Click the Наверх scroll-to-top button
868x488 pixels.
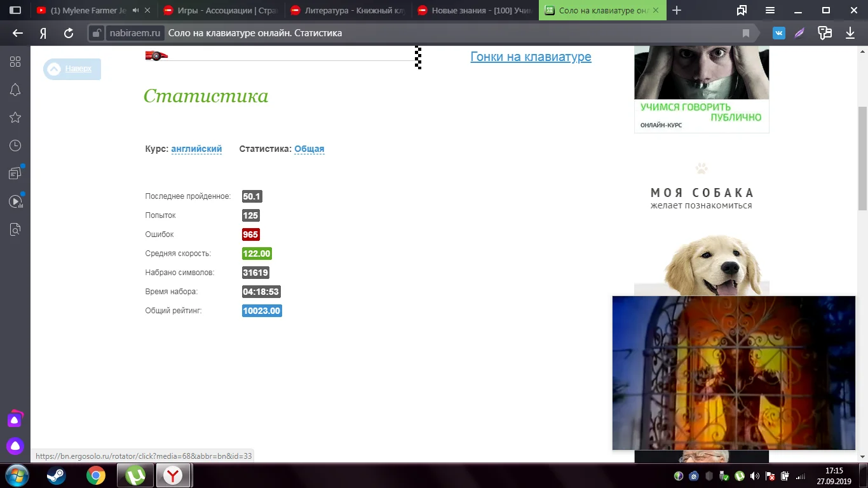click(72, 69)
